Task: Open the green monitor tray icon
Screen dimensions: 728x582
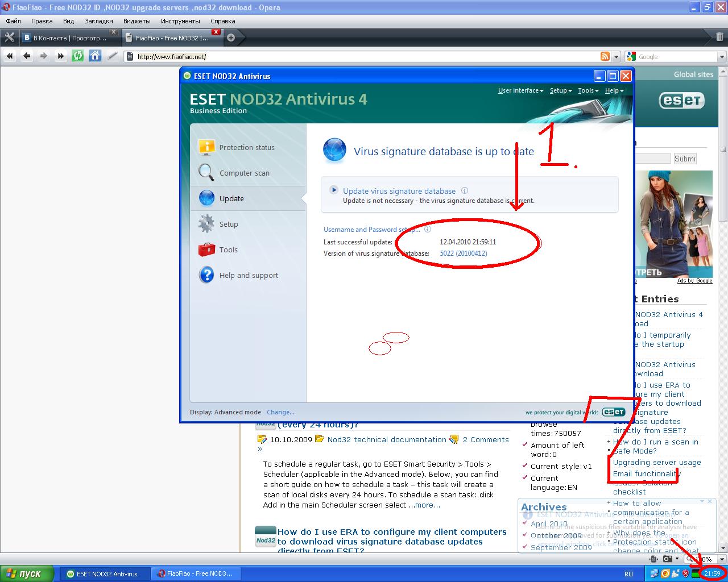Action: [x=695, y=573]
